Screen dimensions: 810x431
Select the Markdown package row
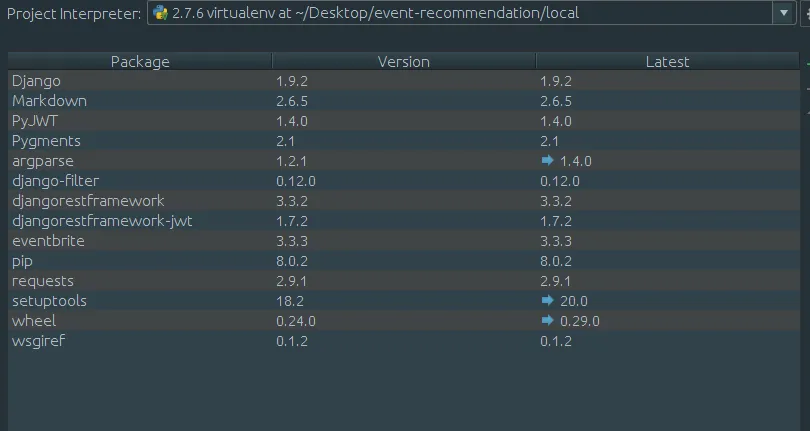404,101
